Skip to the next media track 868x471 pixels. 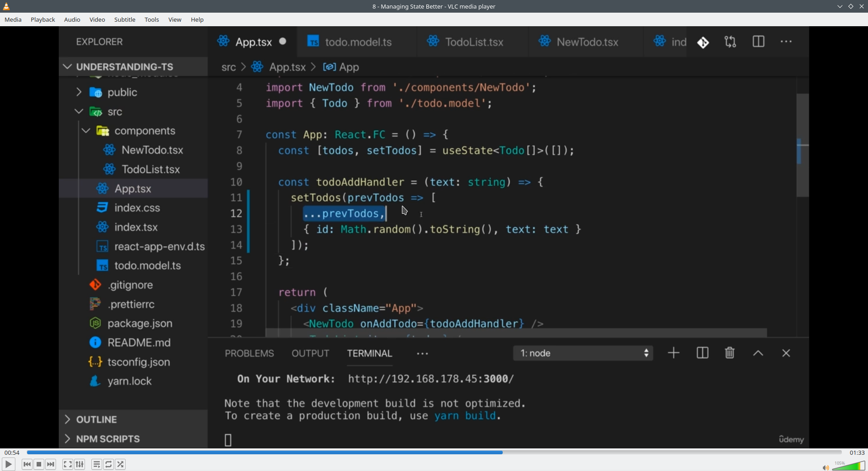pos(51,464)
